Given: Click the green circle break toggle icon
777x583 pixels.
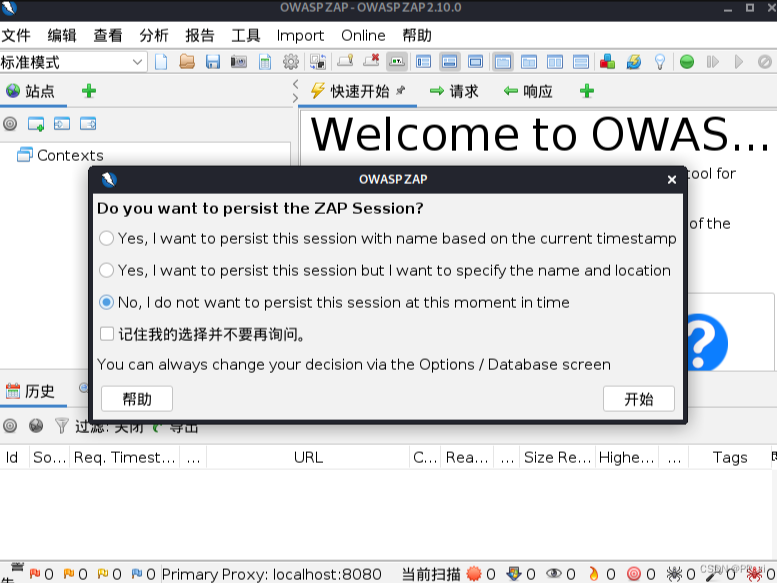Looking at the screenshot, I should point(687,62).
